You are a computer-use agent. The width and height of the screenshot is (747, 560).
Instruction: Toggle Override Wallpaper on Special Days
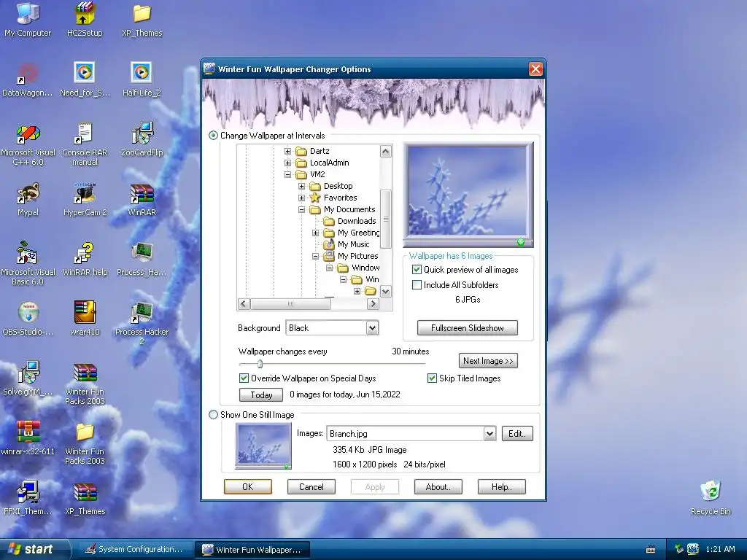(x=244, y=378)
